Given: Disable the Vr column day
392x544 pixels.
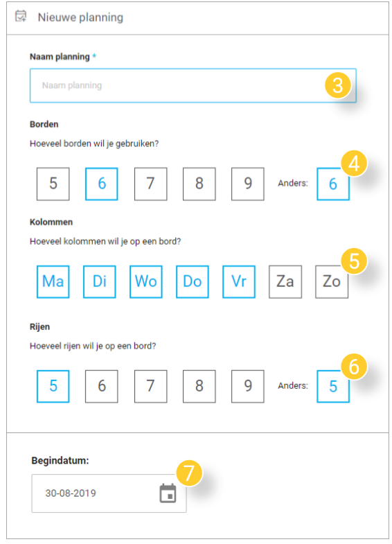Looking at the screenshot, I should (239, 282).
